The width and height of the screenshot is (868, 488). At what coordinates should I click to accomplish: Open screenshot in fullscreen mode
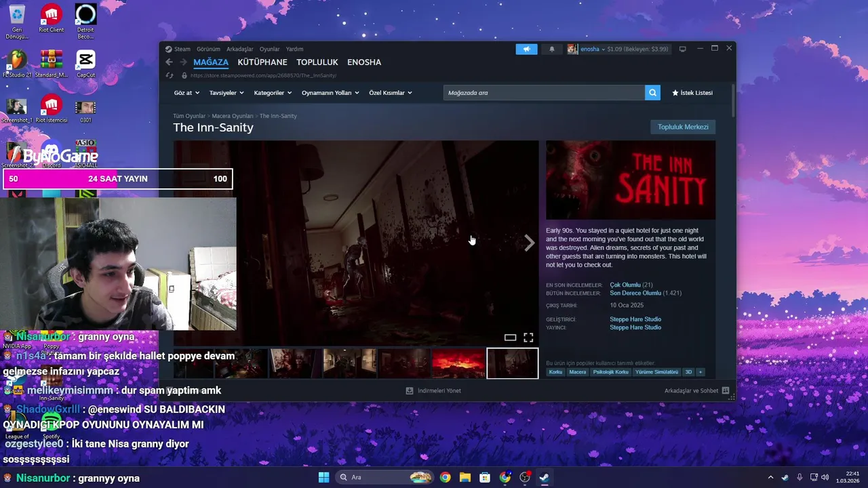coord(528,338)
